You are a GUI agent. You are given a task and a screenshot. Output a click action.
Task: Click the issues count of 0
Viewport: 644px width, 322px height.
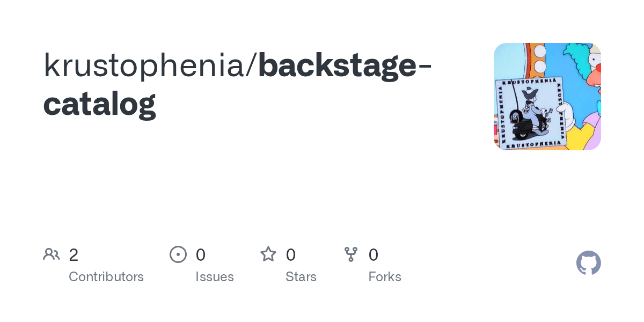200,255
